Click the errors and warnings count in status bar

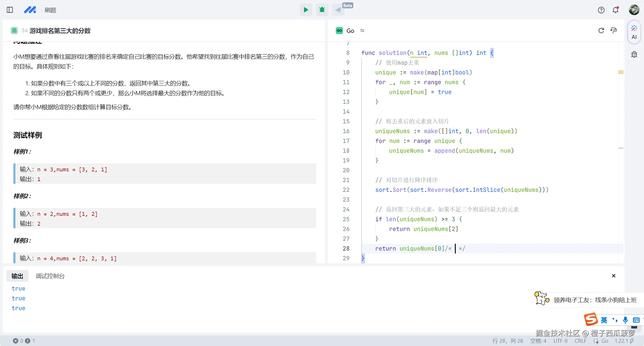click(24, 341)
